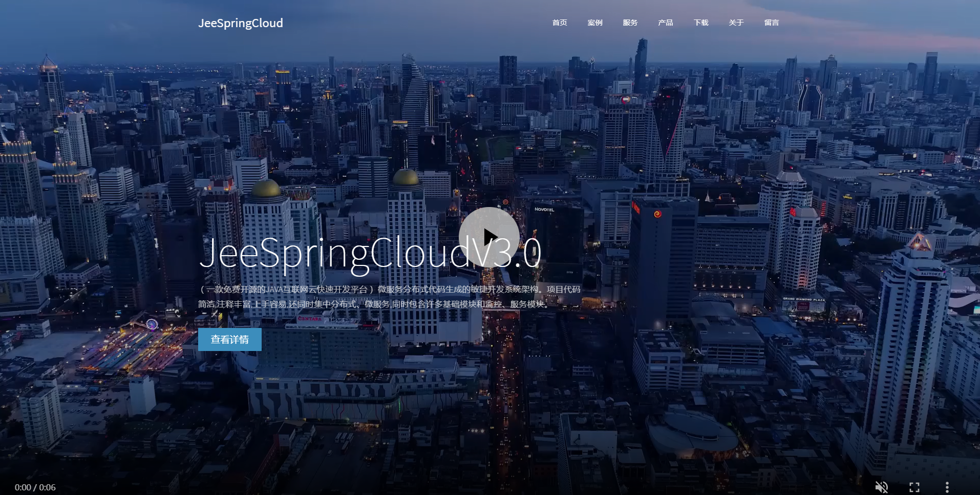The height and width of the screenshot is (495, 980).
Task: Click the description line starting with 一款免费开源
Action: click(x=389, y=290)
